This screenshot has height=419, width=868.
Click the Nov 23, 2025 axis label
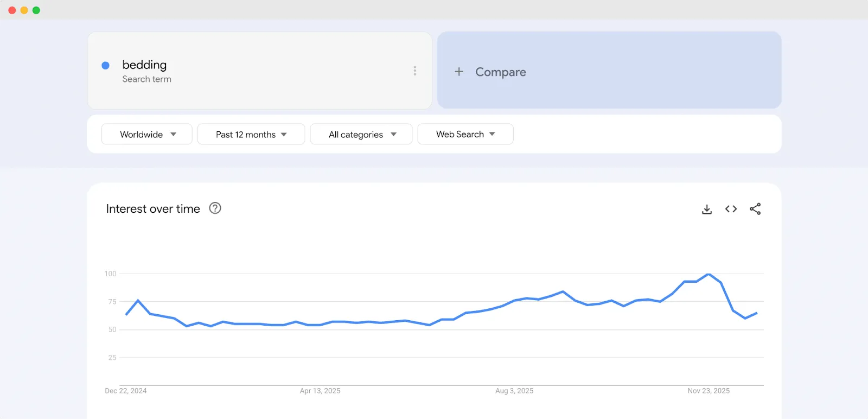point(709,391)
